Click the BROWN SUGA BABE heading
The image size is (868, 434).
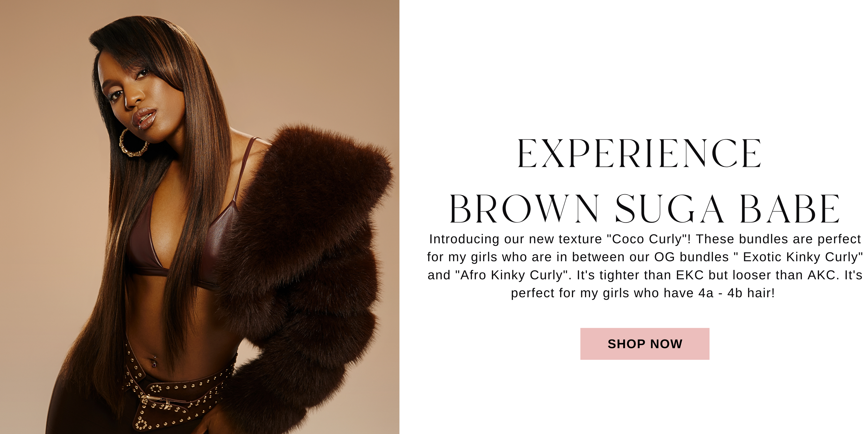[x=645, y=209]
